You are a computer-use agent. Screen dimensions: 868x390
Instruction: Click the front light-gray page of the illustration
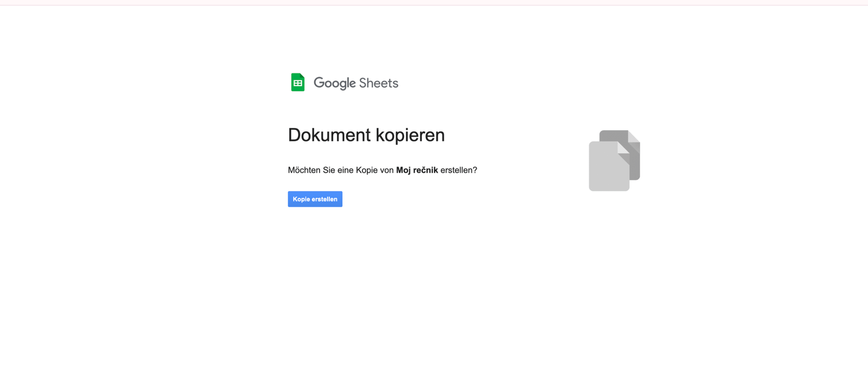607,169
